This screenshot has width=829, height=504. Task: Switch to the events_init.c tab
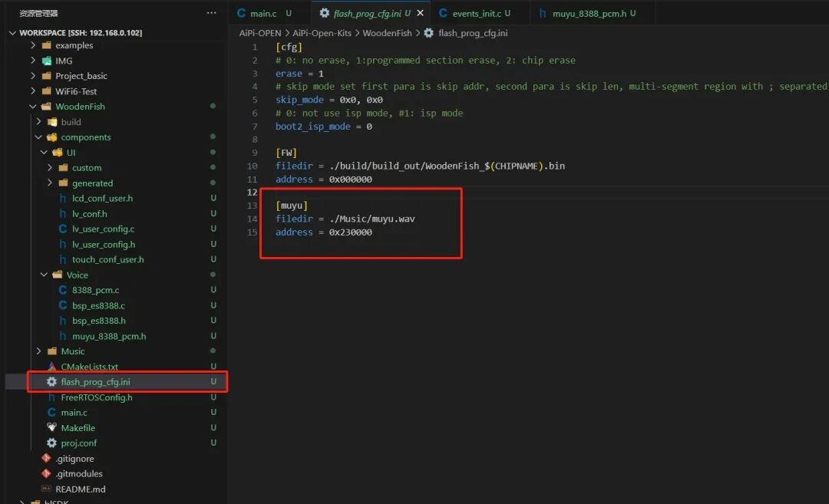point(480,13)
